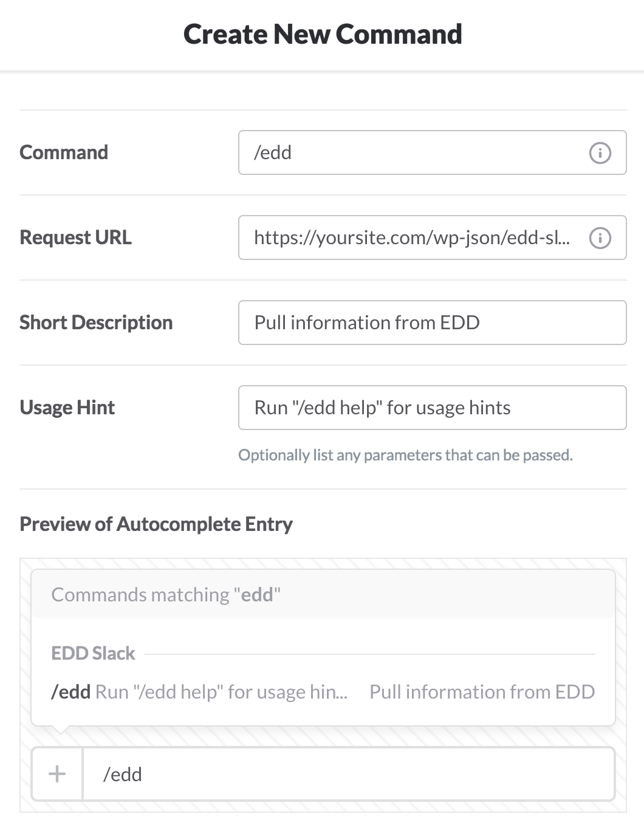Select the bold /edd command in the autocomplete entry
This screenshot has width=644, height=831.
pyautogui.click(x=71, y=692)
